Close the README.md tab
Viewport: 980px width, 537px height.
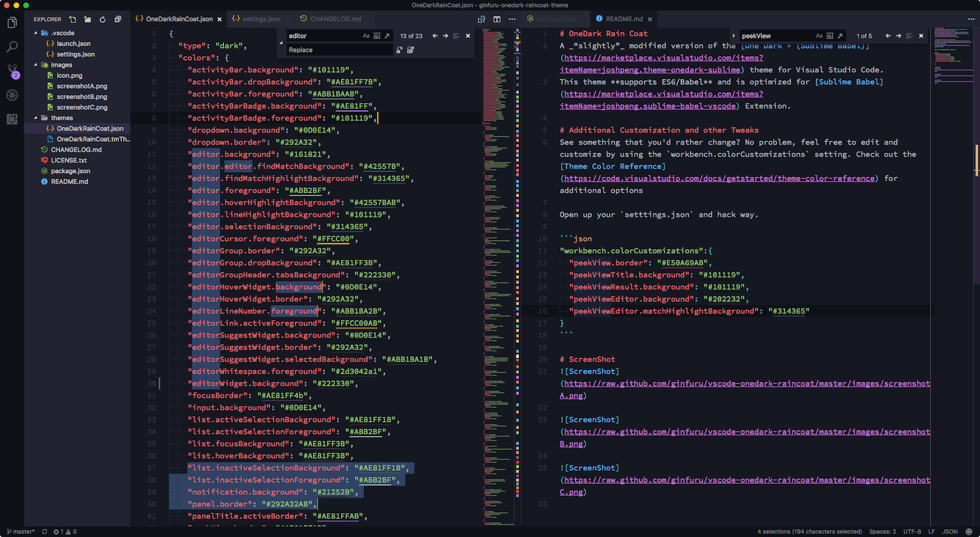point(650,19)
